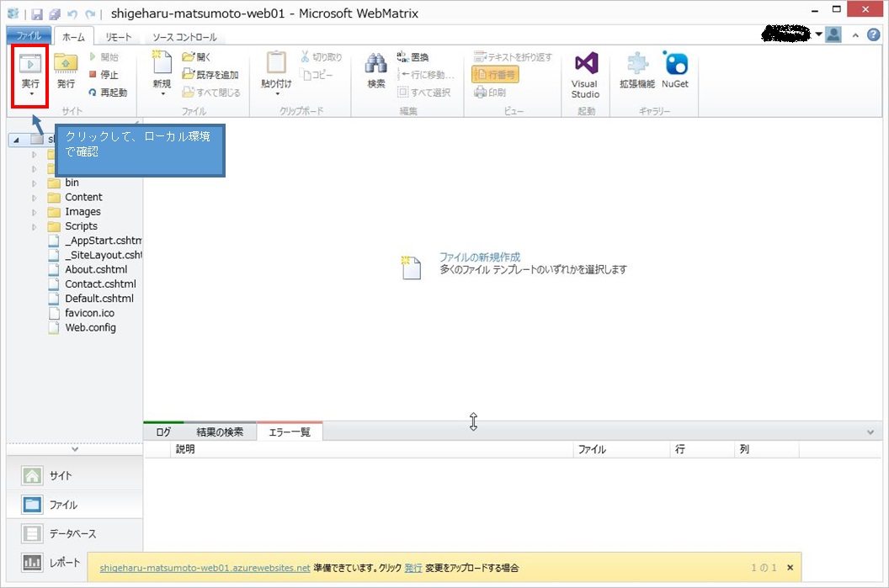Publish the site using 発行 ribbon button
Viewport: 889px width, 588px height.
[66, 71]
